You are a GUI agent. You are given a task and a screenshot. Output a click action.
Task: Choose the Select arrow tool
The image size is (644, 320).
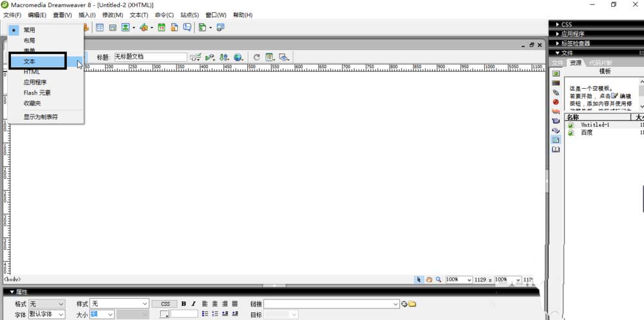pyautogui.click(x=419, y=279)
